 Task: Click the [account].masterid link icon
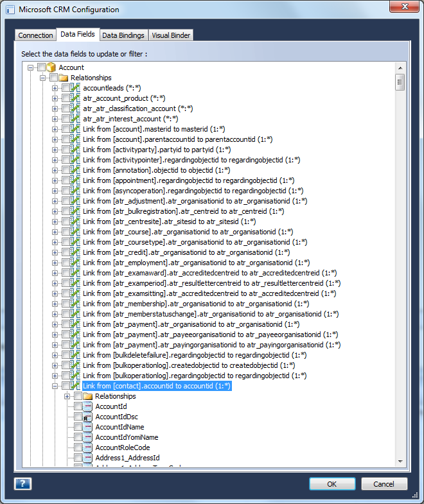(76, 129)
